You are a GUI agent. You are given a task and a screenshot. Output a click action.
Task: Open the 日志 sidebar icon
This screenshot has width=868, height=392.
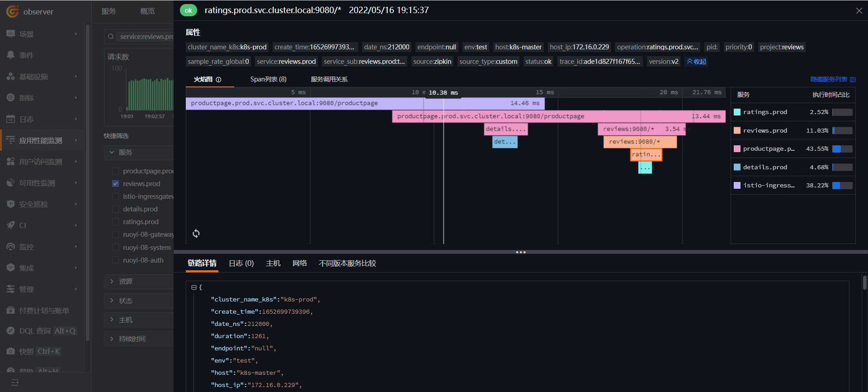(10, 119)
